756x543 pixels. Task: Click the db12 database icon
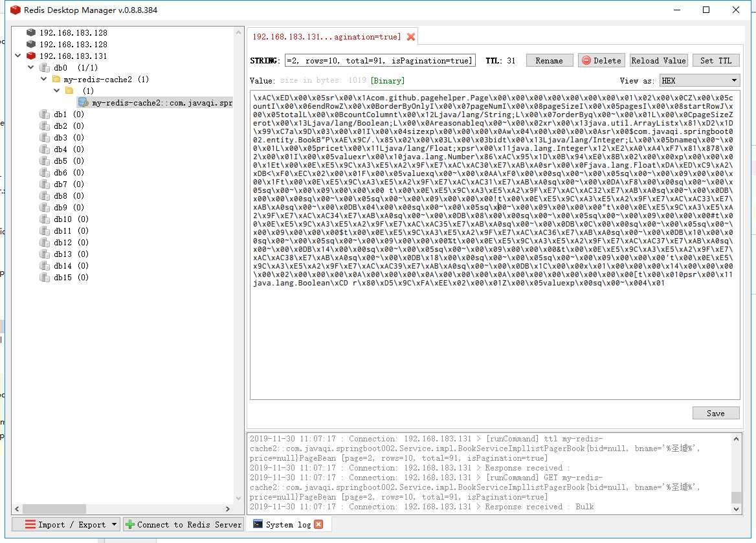click(45, 242)
